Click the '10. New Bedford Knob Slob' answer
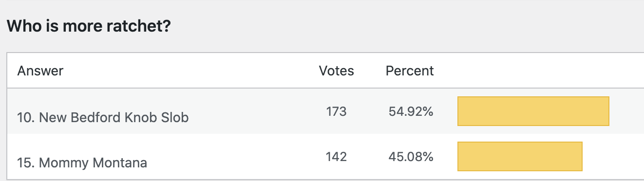644x181 pixels. click(x=103, y=117)
